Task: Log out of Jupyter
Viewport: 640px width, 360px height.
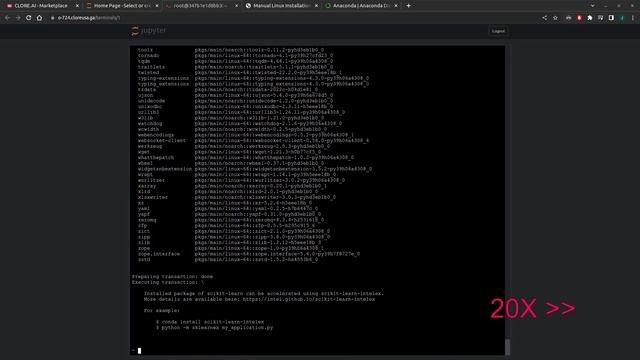Action: [498, 31]
